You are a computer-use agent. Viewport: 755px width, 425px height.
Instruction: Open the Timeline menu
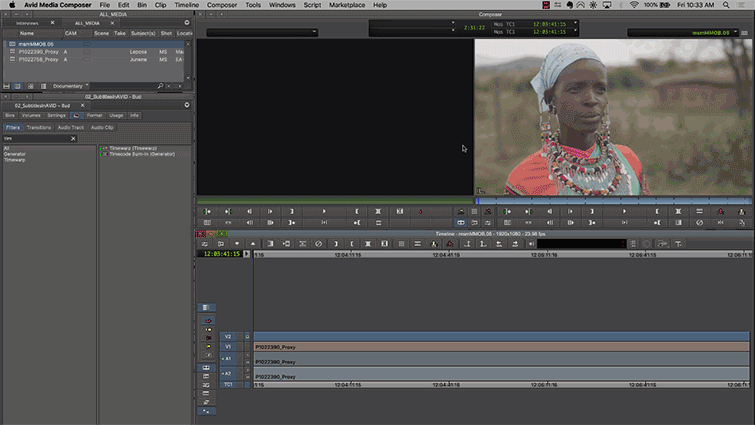click(187, 5)
